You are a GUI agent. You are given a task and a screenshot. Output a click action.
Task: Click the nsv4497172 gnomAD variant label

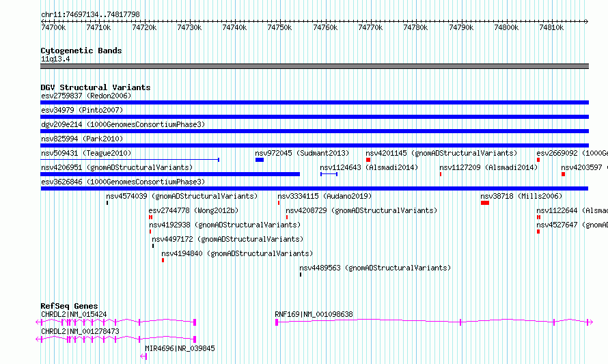pos(227,239)
